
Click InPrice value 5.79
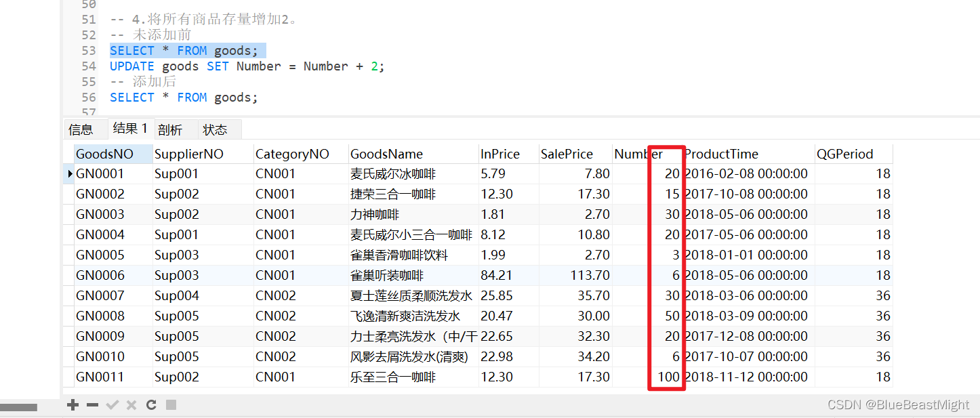[493, 173]
